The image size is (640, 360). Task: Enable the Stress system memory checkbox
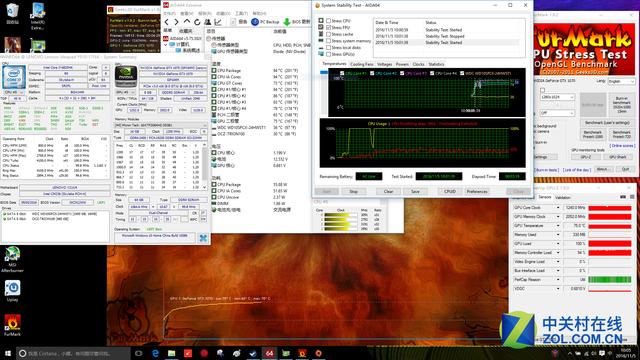coord(328,41)
